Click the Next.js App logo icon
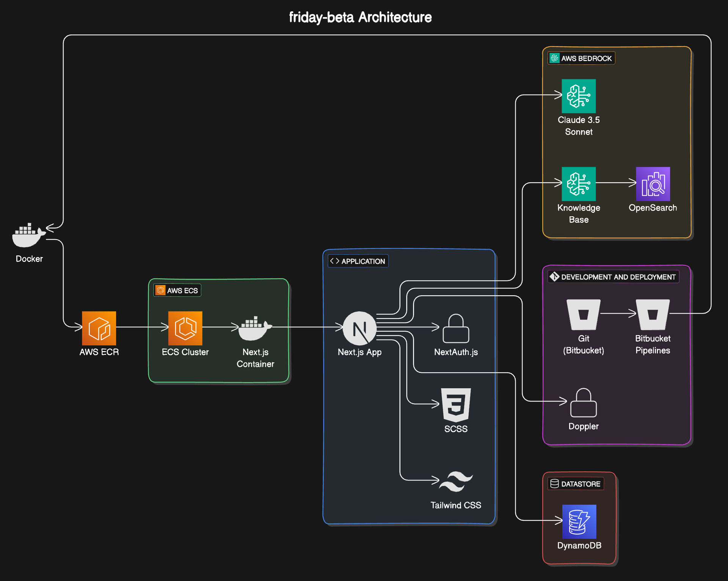This screenshot has height=581, width=728. coord(359,328)
